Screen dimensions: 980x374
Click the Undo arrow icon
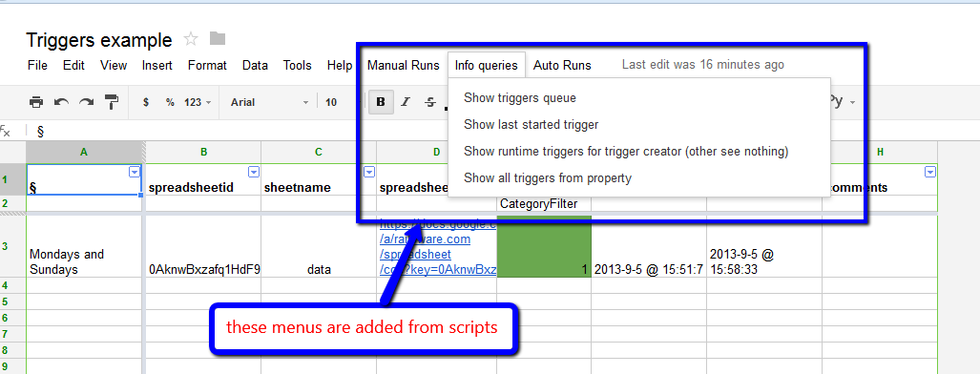point(61,102)
